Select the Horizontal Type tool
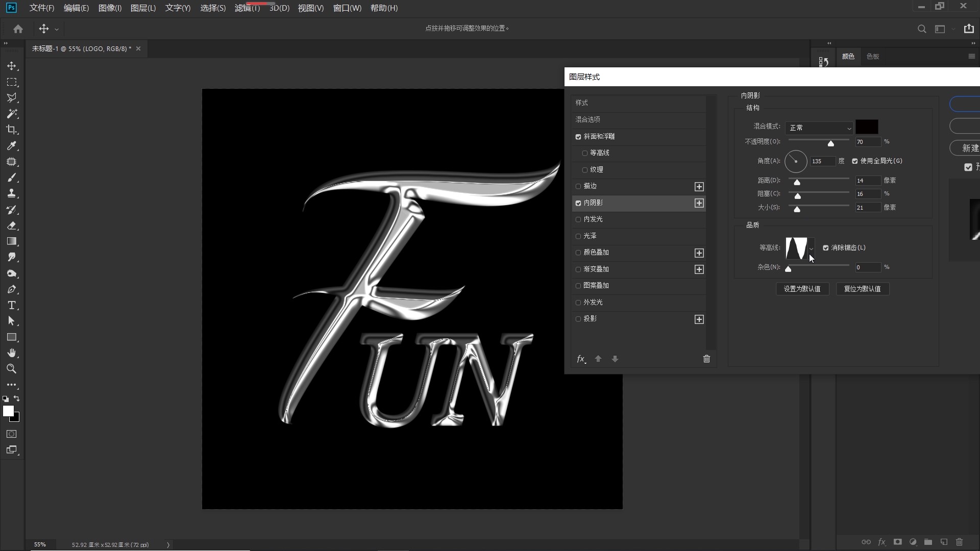Screen dimensions: 980x551 point(11,305)
